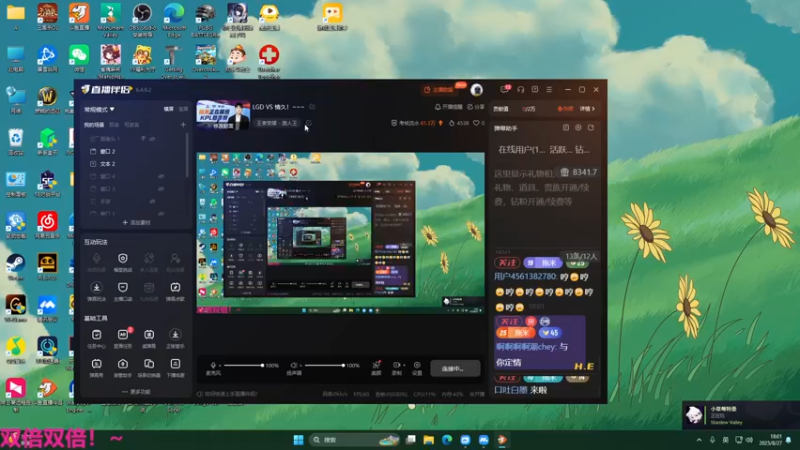This screenshot has height=450, width=800.
Task: Edit the stream title with the pencil icon
Action: click(312, 107)
